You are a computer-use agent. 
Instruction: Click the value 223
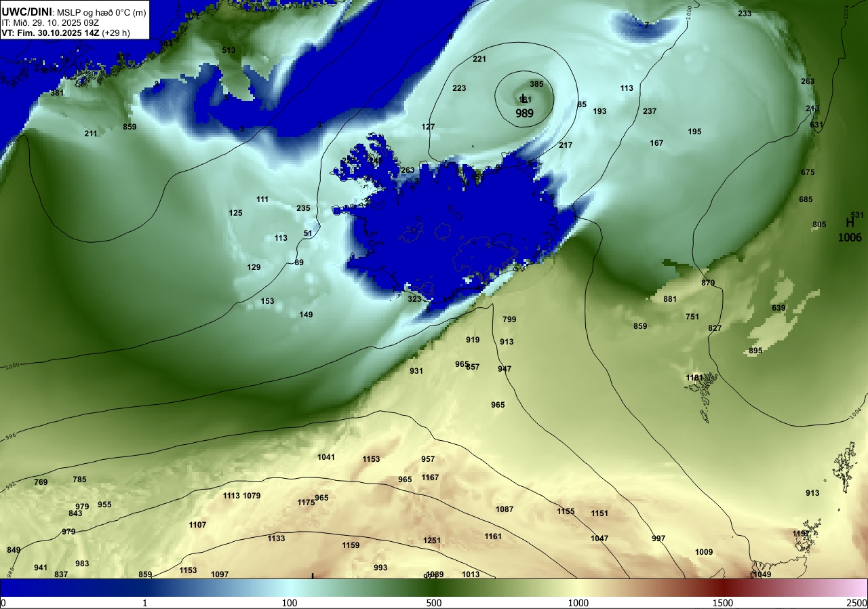tap(459, 88)
